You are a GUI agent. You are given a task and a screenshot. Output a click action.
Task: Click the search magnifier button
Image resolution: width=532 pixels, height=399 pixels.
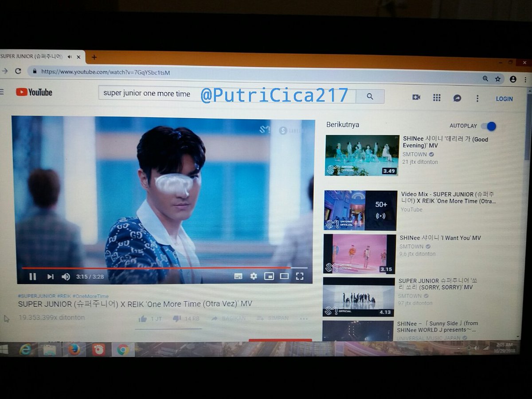click(370, 96)
